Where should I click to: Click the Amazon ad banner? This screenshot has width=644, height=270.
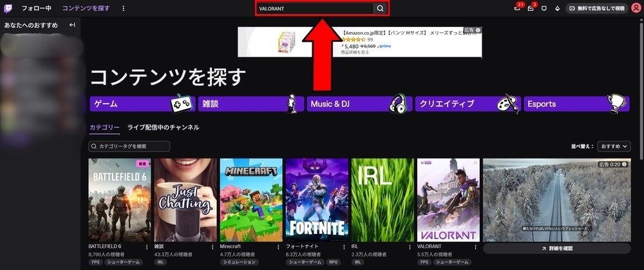pyautogui.click(x=360, y=42)
